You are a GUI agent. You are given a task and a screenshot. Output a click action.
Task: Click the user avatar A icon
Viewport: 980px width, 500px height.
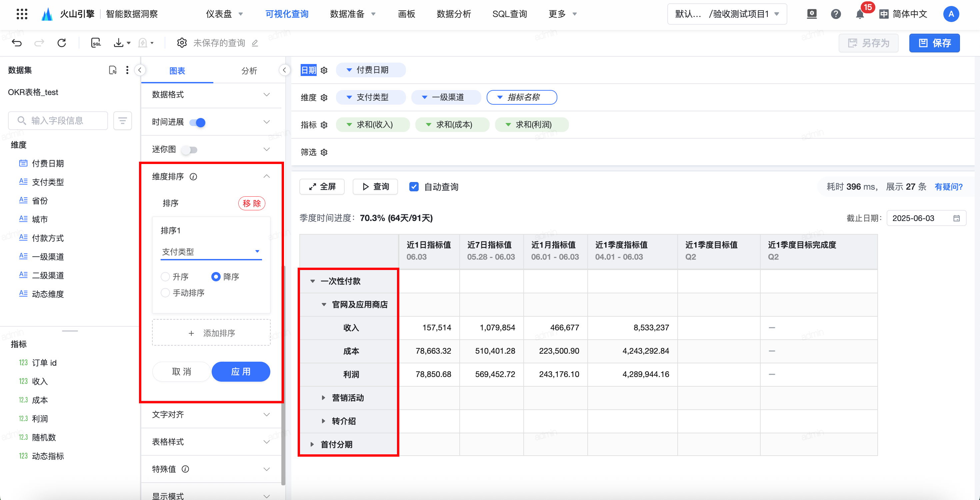(951, 14)
